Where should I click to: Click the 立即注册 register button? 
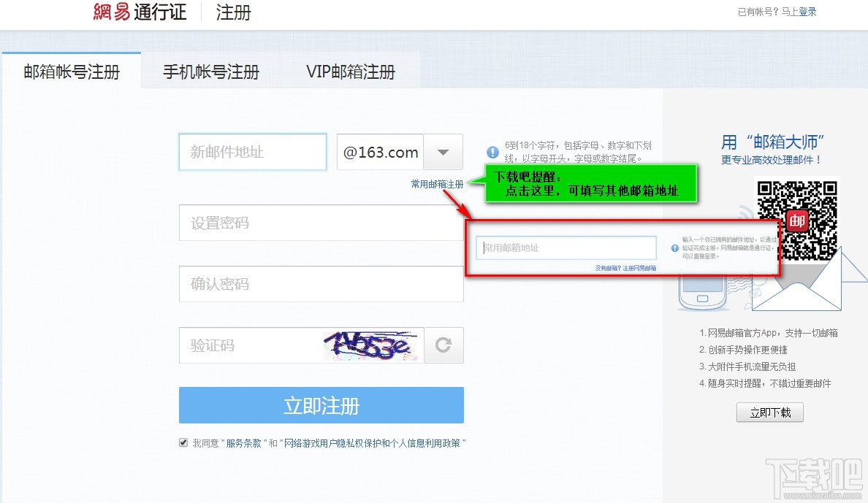pyautogui.click(x=321, y=405)
